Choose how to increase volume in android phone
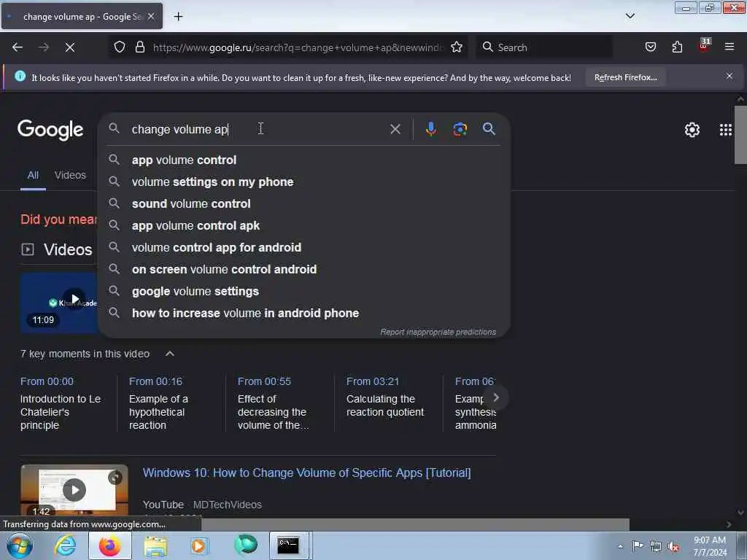 [x=304, y=314]
